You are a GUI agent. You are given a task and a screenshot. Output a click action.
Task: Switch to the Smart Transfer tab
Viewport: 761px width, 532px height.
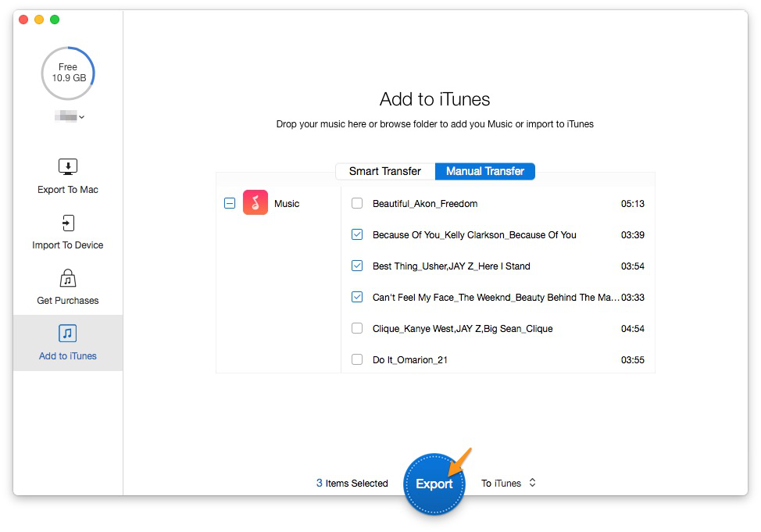pos(385,171)
